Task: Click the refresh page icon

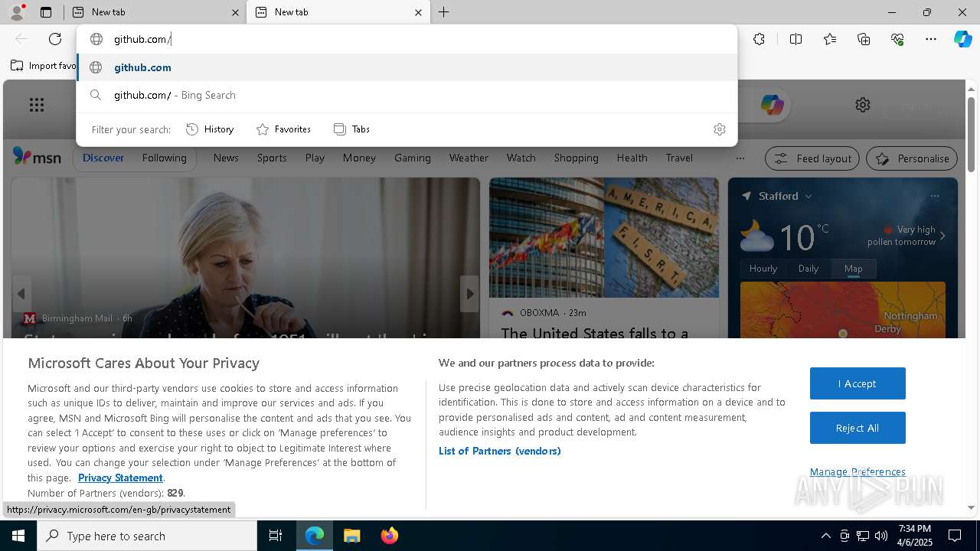Action: pos(55,39)
